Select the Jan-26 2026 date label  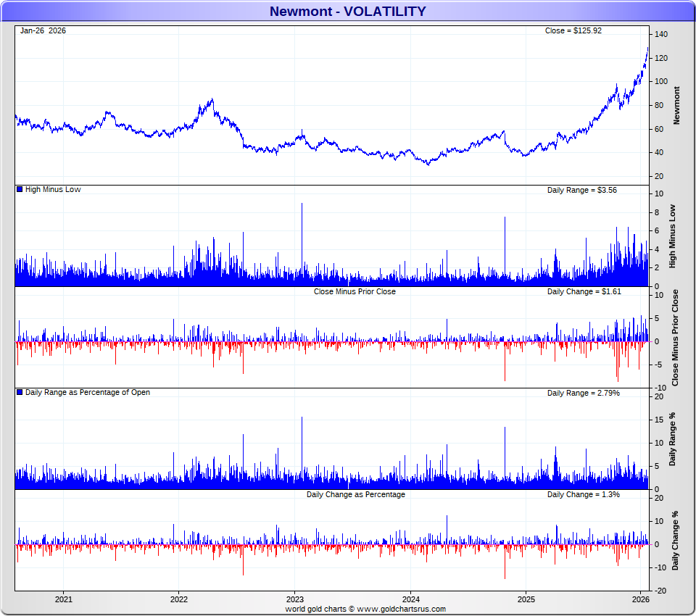click(x=43, y=30)
